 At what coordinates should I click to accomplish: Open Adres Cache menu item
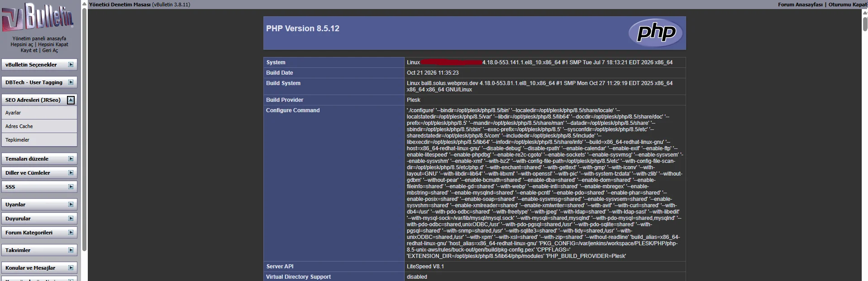[x=39, y=126]
